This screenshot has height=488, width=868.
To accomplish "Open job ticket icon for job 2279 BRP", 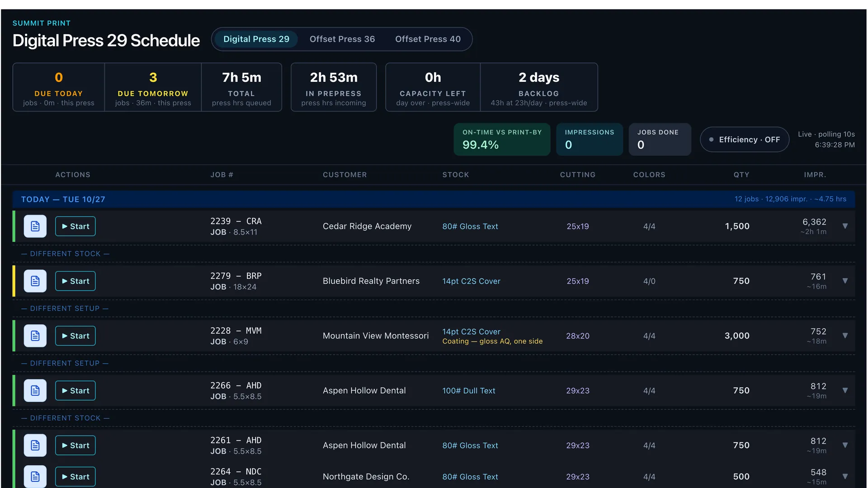I will tap(35, 281).
